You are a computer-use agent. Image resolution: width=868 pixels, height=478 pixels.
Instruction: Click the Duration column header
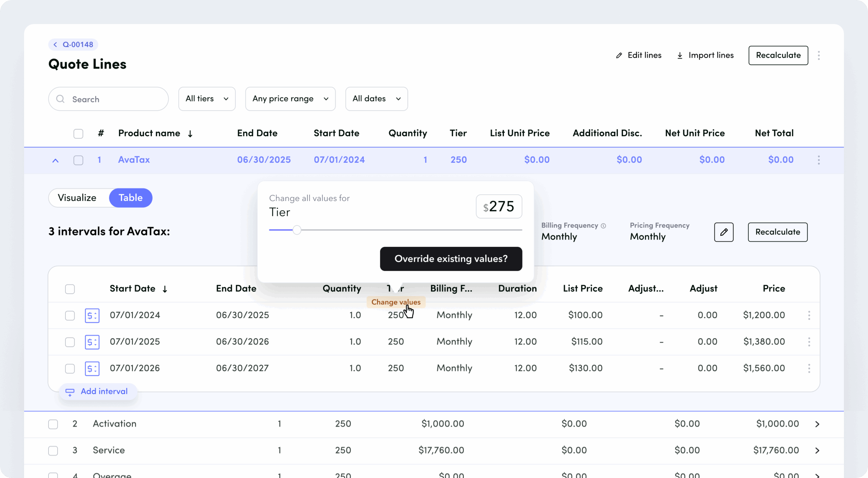coord(517,288)
